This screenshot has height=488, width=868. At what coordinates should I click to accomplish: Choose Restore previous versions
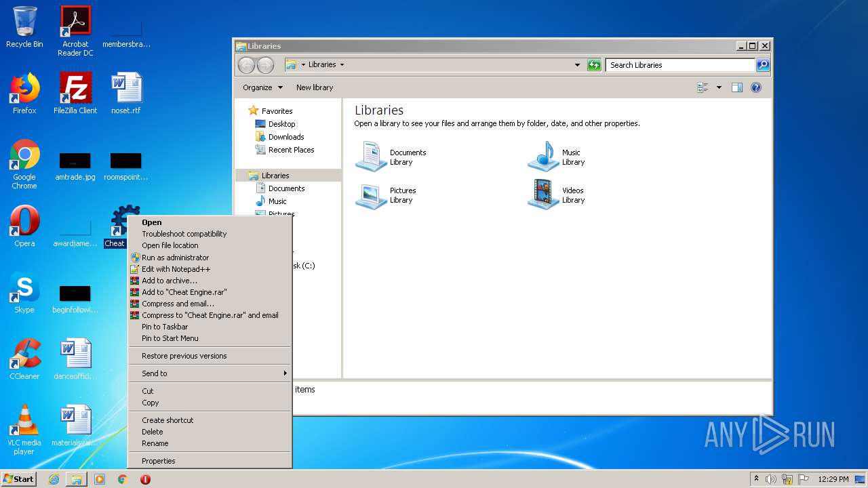(210, 356)
